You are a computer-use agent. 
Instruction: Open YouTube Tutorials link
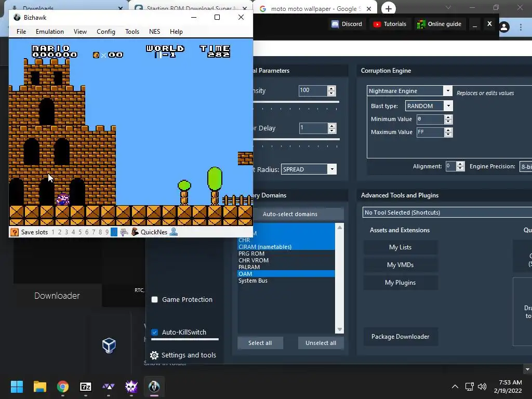390,24
